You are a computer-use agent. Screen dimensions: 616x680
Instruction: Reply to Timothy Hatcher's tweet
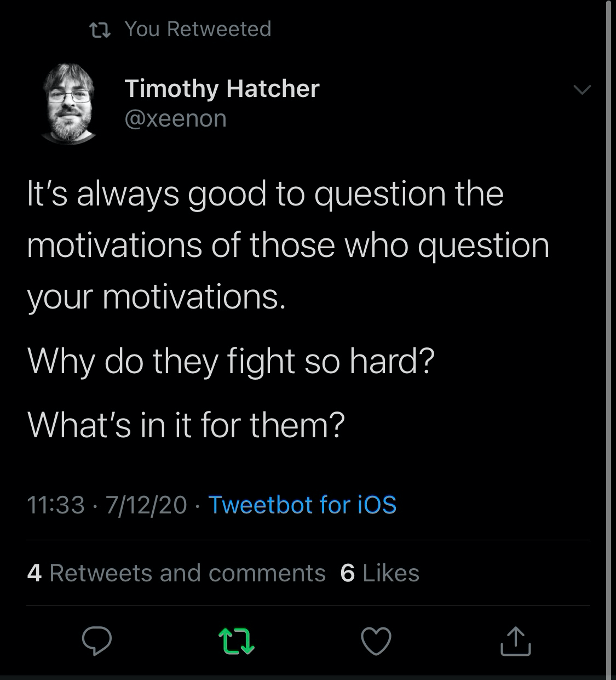(97, 641)
